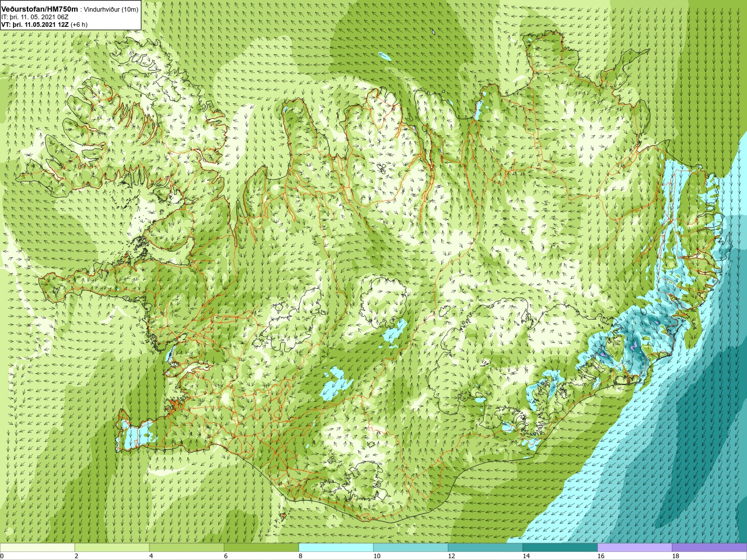Click the legend scale label '6'
747x560 pixels.
pos(226,556)
